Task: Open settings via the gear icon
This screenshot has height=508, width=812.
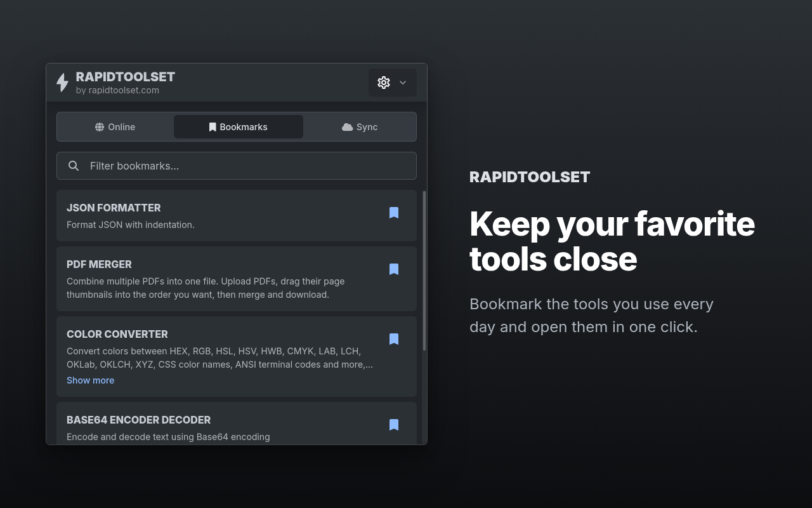Action: pyautogui.click(x=384, y=83)
